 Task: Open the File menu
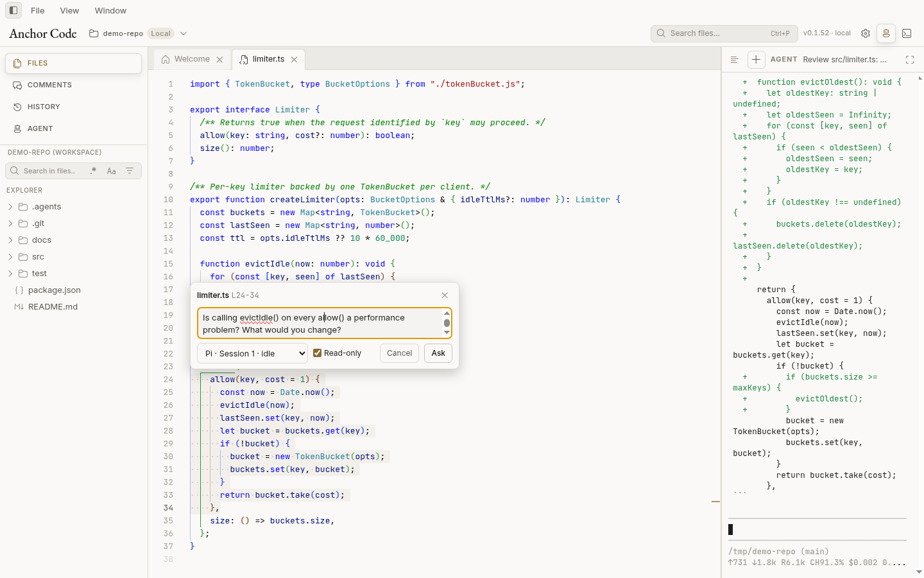[38, 10]
